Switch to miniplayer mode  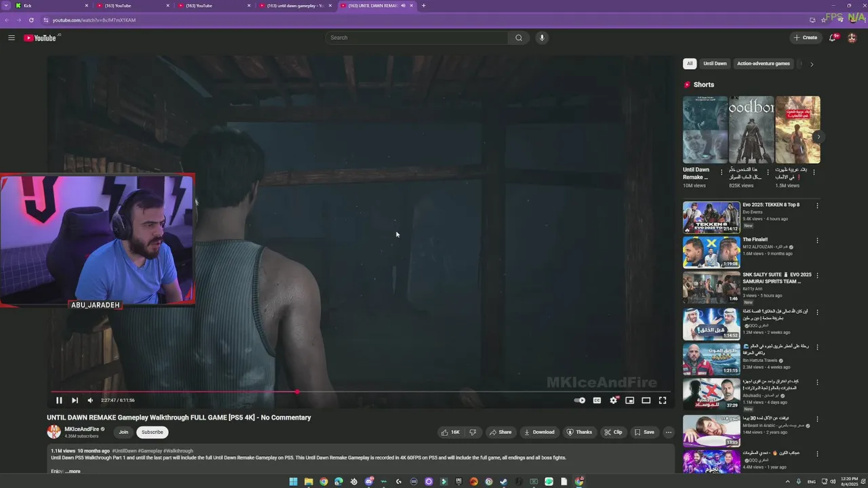point(630,401)
